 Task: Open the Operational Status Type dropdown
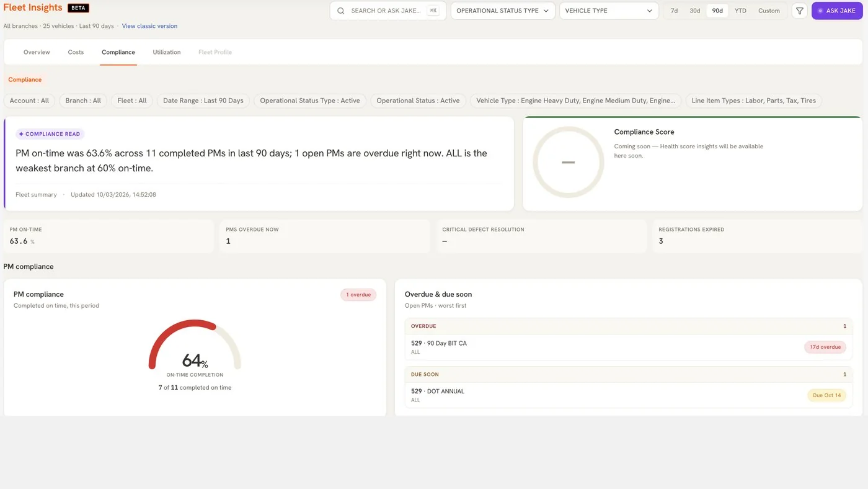[503, 11]
